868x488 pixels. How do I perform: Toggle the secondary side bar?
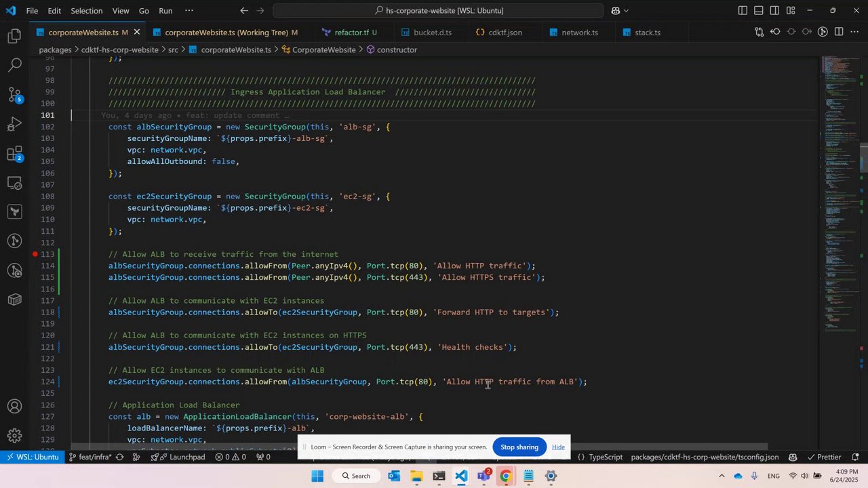click(x=774, y=10)
